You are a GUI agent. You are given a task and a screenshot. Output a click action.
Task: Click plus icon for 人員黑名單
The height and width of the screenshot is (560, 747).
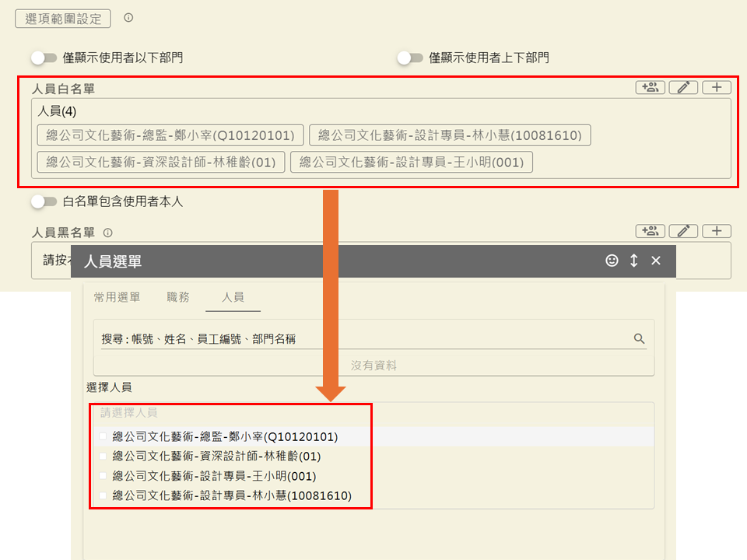point(717,232)
